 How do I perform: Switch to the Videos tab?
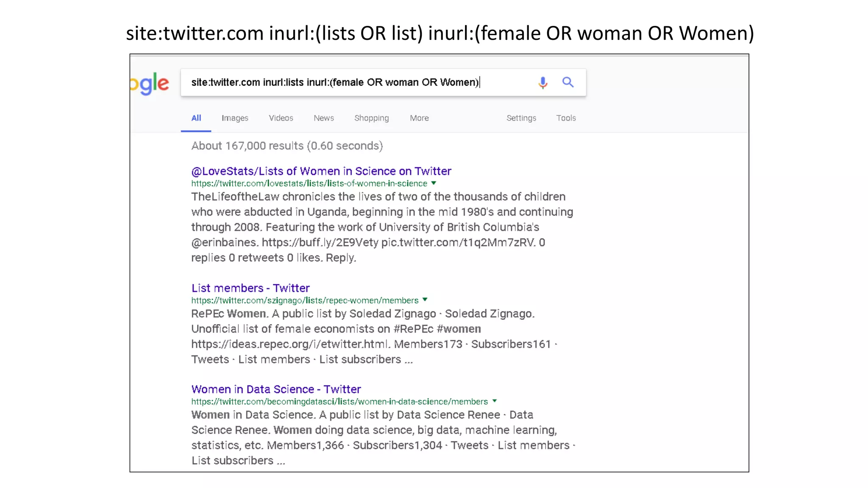(281, 118)
